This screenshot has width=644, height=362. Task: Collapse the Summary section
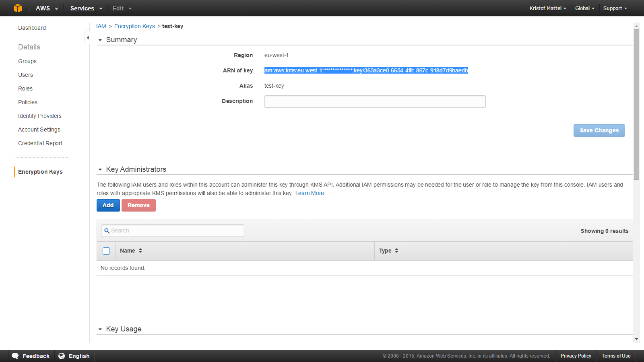click(100, 40)
